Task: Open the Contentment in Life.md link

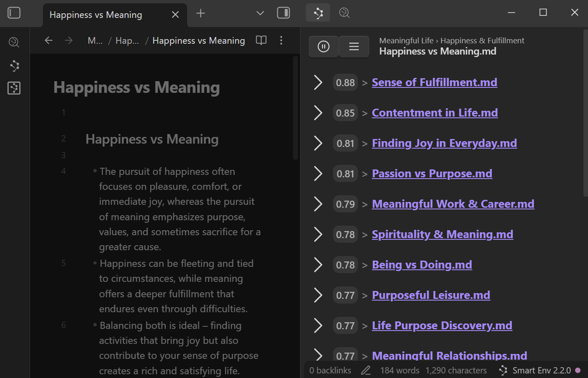Action: click(435, 113)
